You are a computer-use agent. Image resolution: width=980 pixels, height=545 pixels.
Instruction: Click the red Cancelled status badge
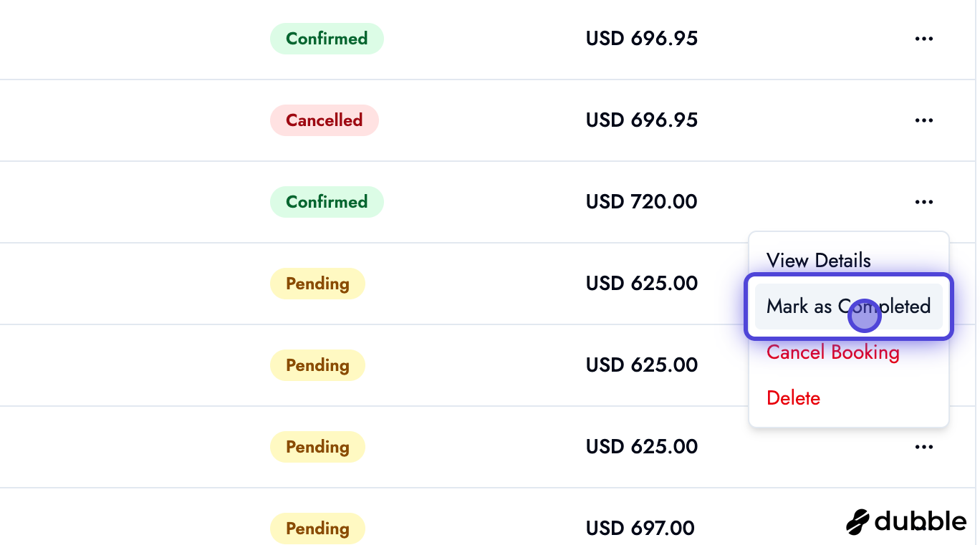(324, 120)
